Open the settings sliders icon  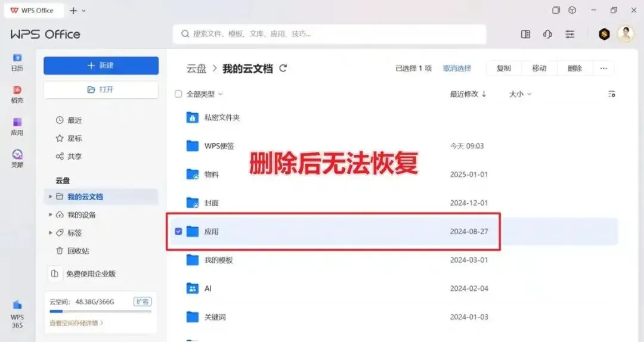(x=569, y=34)
